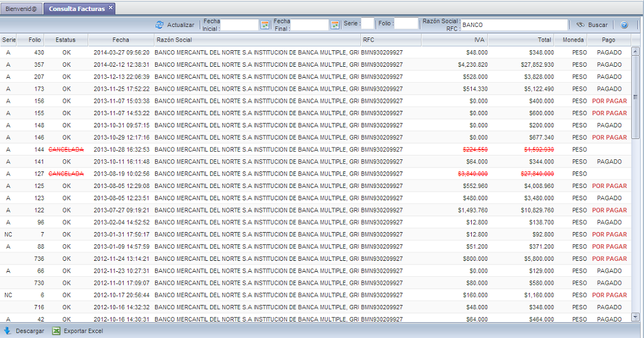644x338 pixels.
Task: Open the Fecha Inicial calendar picker
Action: [x=265, y=25]
